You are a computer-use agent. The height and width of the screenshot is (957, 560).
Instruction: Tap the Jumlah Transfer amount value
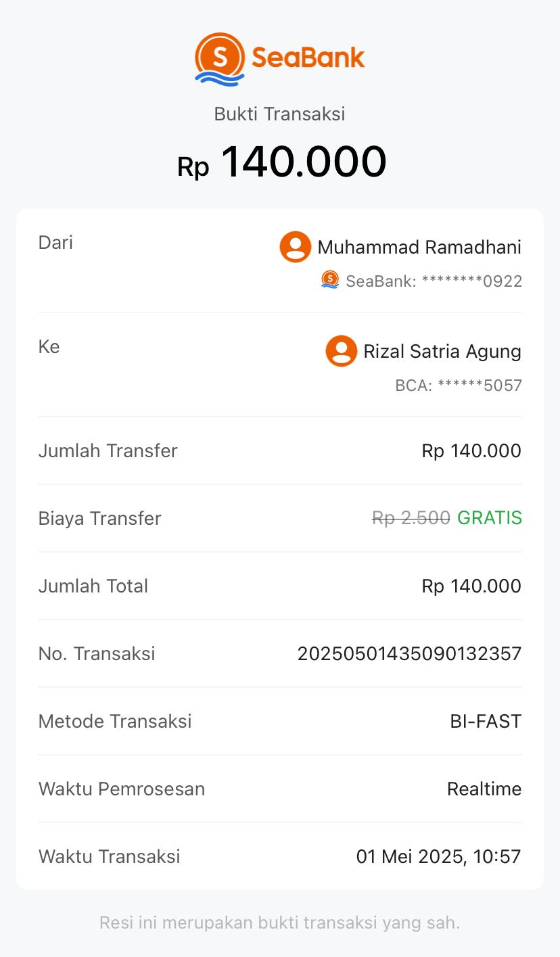pyautogui.click(x=471, y=450)
